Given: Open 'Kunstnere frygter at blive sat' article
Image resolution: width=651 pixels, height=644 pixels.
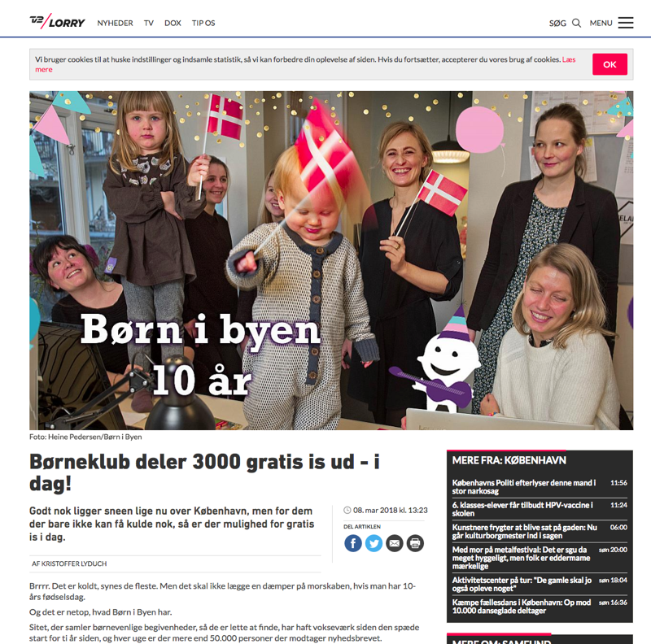Looking at the screenshot, I should pos(525,532).
